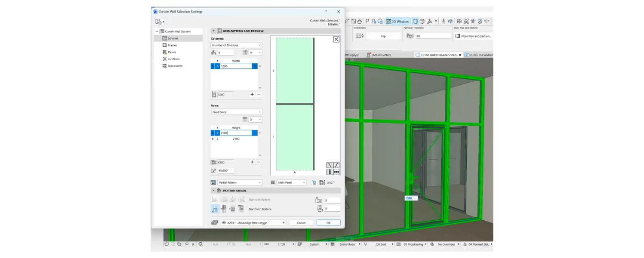Select the fourth vertical origin alignment icon
This screenshot has width=644, height=258.
[x=240, y=209]
